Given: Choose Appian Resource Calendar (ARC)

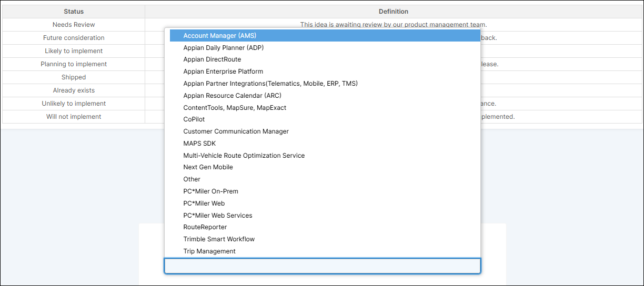Looking at the screenshot, I should coord(232,96).
